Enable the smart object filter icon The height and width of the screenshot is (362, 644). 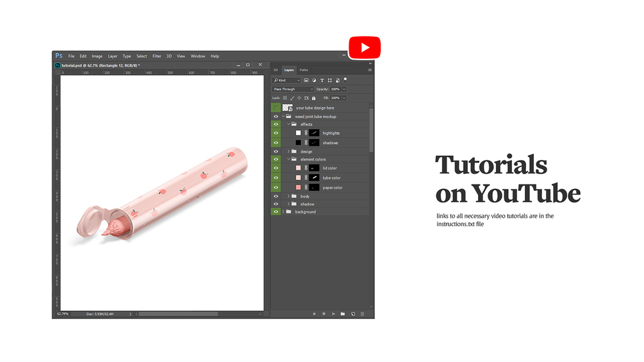click(x=338, y=81)
